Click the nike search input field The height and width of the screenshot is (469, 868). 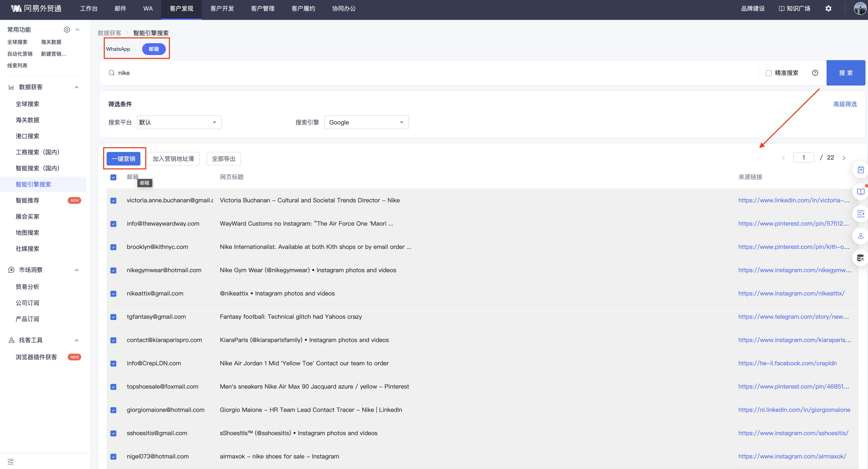click(x=435, y=73)
